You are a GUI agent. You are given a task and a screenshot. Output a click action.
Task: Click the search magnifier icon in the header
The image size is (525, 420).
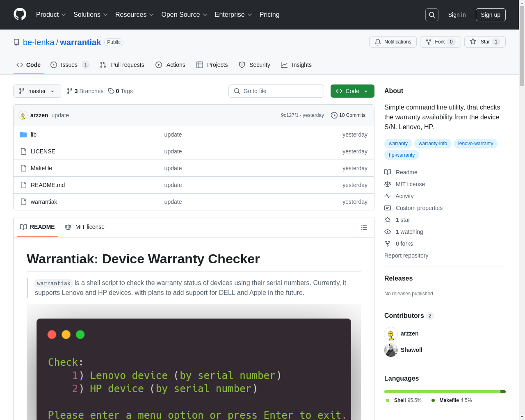(x=432, y=15)
